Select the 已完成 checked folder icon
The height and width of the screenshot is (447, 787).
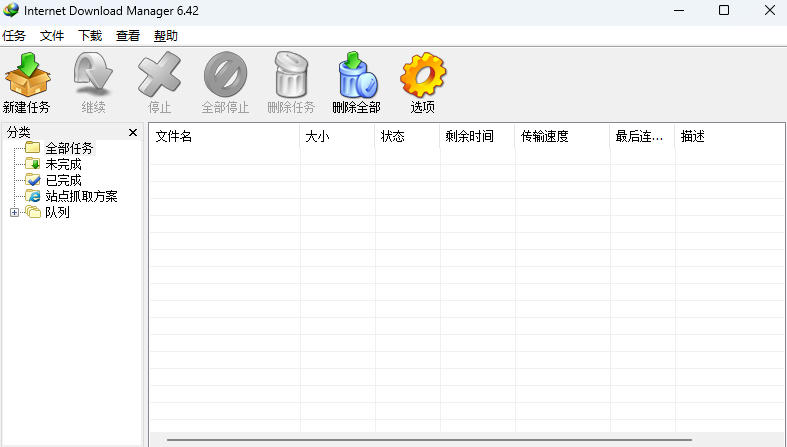33,180
